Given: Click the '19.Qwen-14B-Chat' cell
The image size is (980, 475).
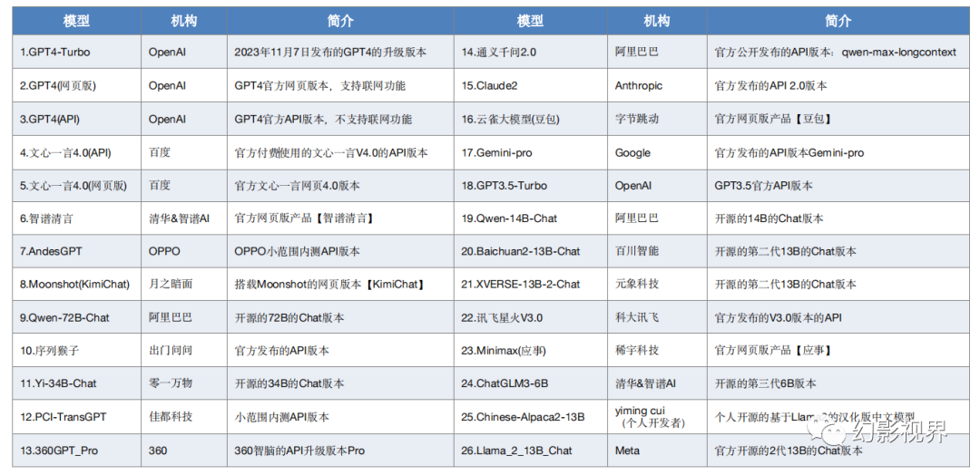Looking at the screenshot, I should (x=531, y=218).
